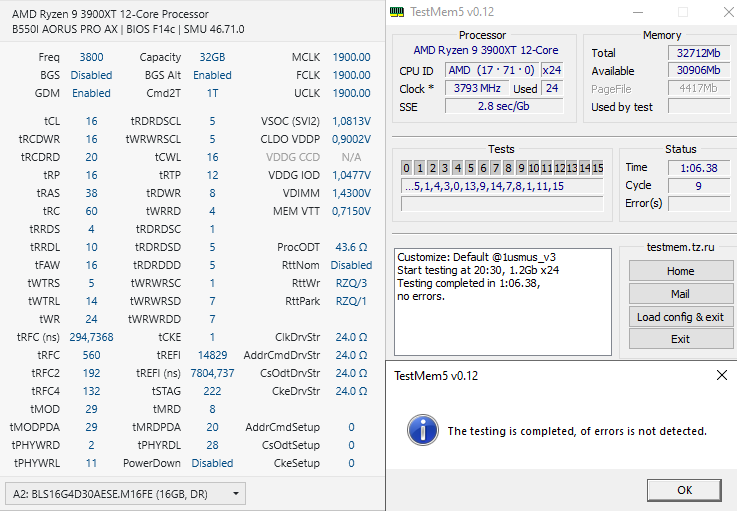
Task: Click the GDM value Enabled
Action: [x=91, y=93]
